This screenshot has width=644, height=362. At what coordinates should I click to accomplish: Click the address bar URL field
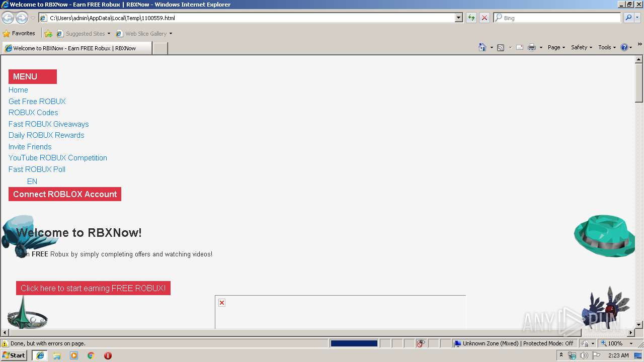[x=251, y=18]
